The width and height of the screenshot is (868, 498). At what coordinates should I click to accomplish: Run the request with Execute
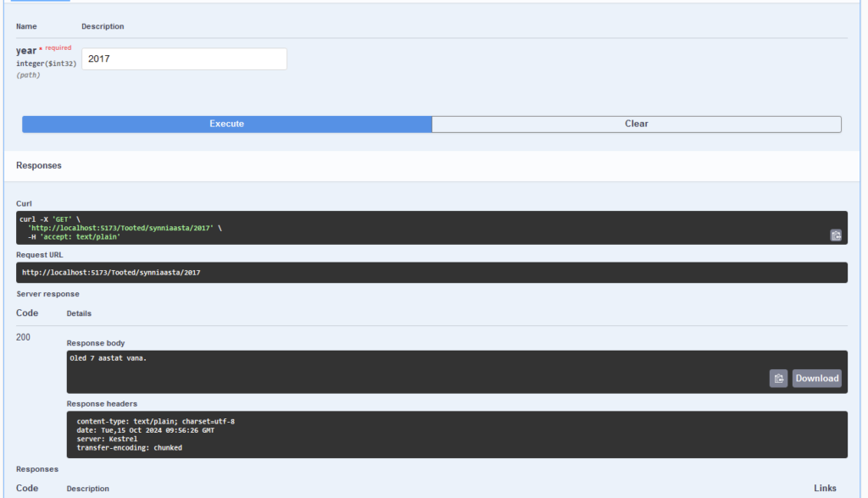(x=227, y=124)
